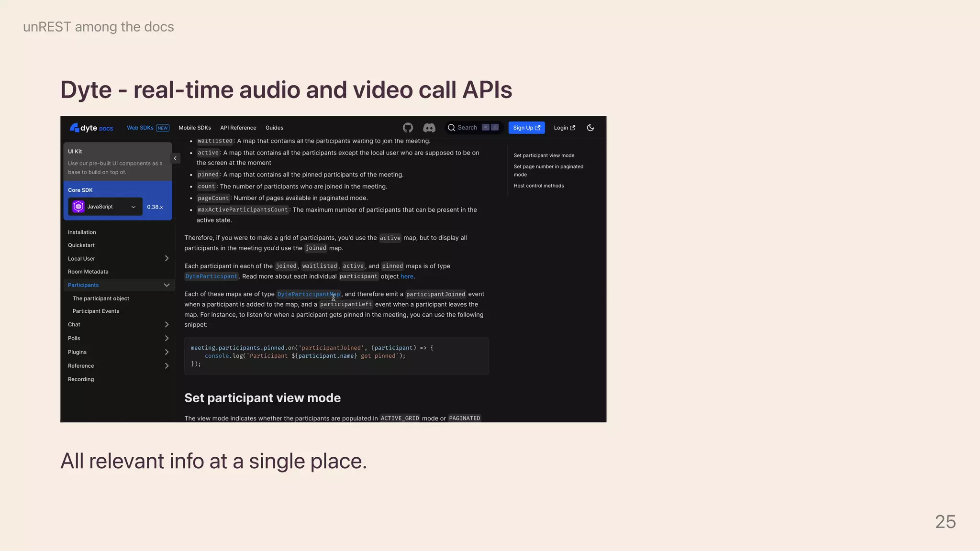Expand the Polls section
The width and height of the screenshot is (980, 551).
coord(167,338)
